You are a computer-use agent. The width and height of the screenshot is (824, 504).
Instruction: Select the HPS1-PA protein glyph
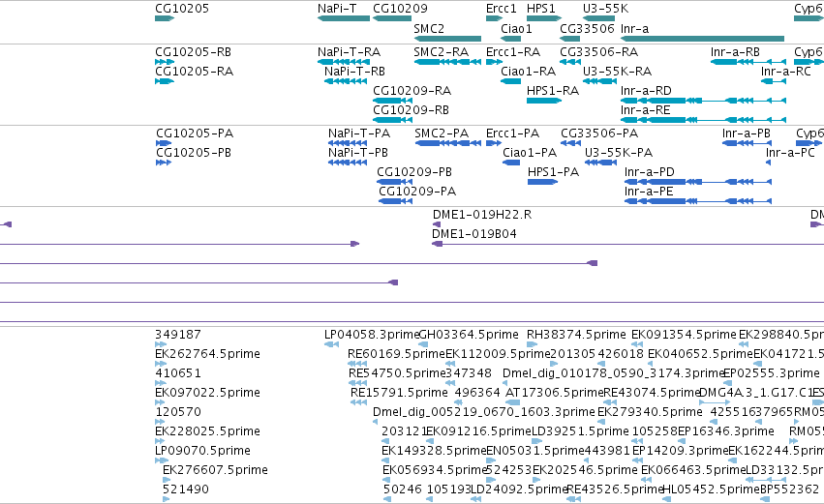pos(543,182)
